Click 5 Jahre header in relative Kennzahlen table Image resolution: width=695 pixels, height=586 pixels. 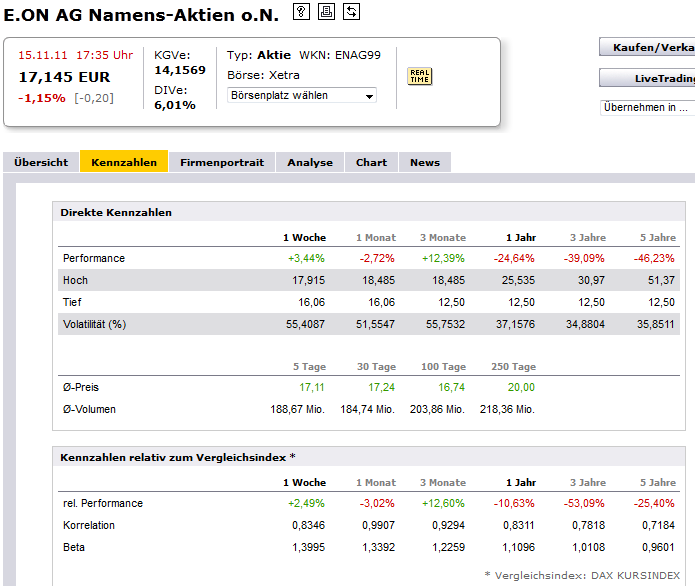point(658,483)
